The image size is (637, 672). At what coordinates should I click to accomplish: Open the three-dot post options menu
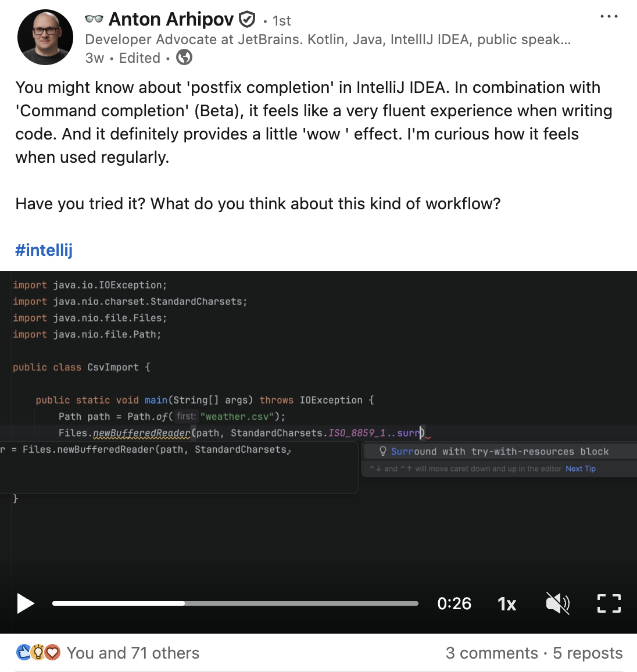click(609, 16)
